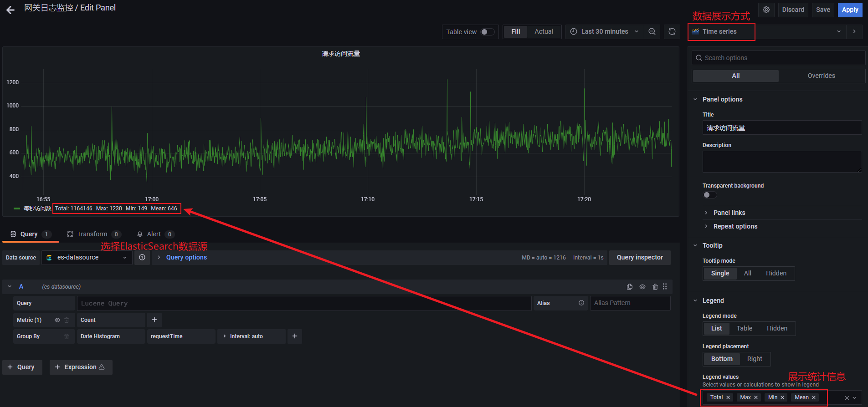Select Fill display mode

point(515,31)
